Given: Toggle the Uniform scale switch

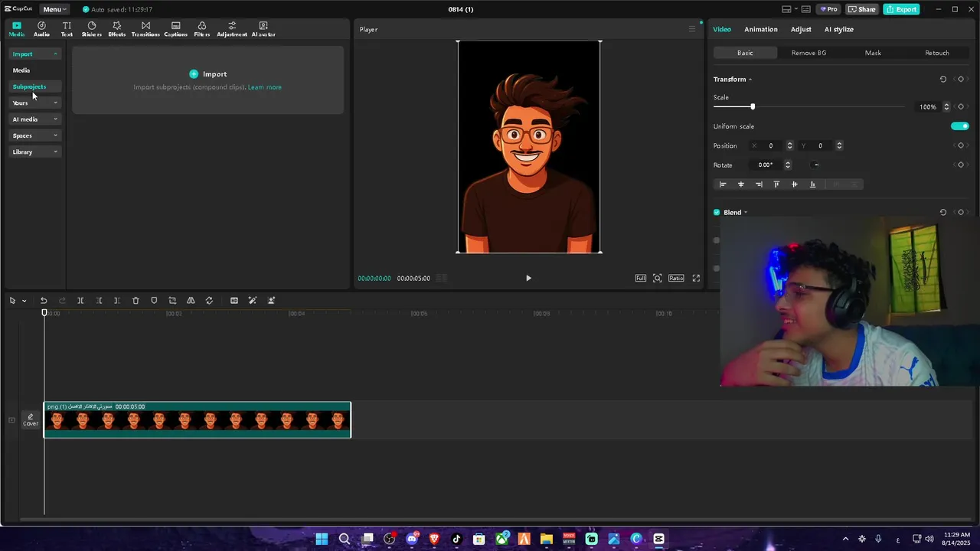Looking at the screenshot, I should [960, 126].
